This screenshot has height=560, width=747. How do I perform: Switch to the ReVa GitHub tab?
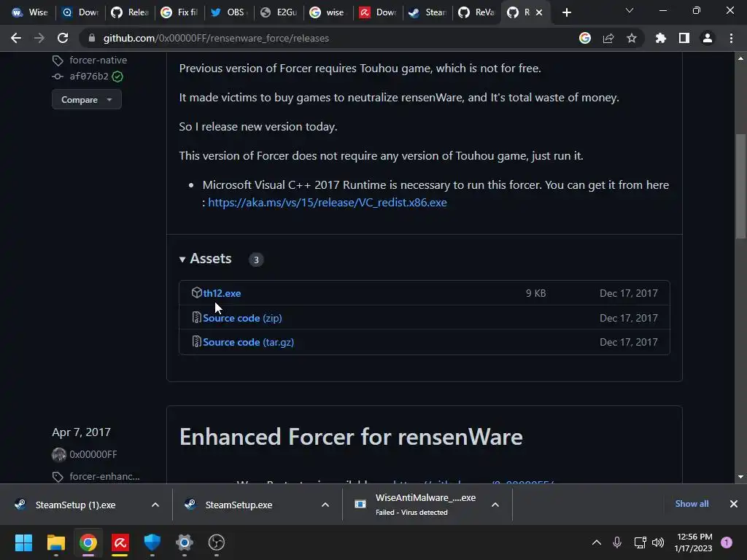pyautogui.click(x=477, y=12)
